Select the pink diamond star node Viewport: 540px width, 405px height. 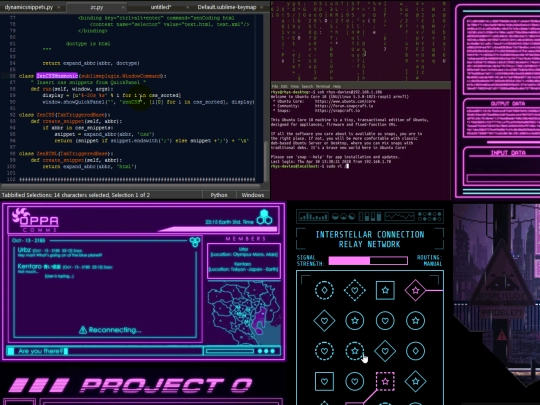pyautogui.click(x=415, y=290)
